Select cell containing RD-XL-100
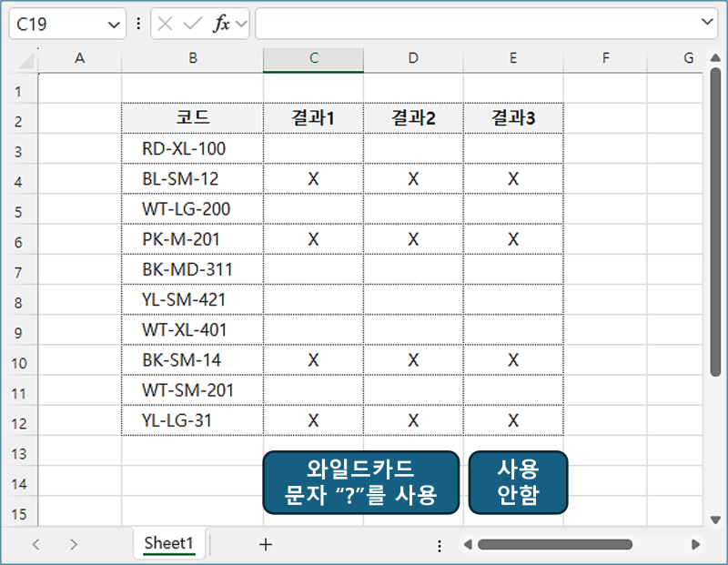 click(191, 148)
